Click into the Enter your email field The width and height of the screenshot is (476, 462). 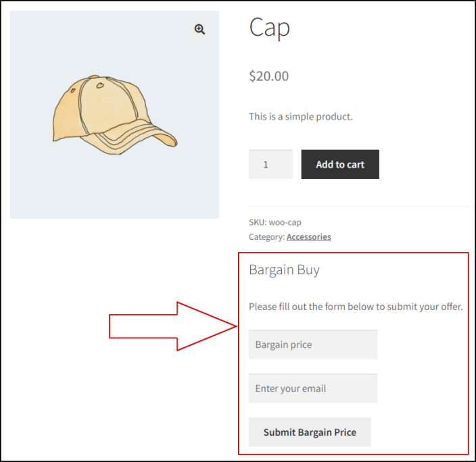click(312, 388)
